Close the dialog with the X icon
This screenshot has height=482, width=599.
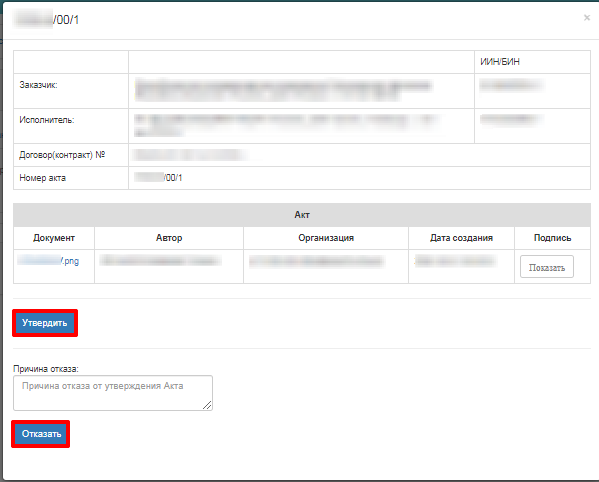(587, 18)
